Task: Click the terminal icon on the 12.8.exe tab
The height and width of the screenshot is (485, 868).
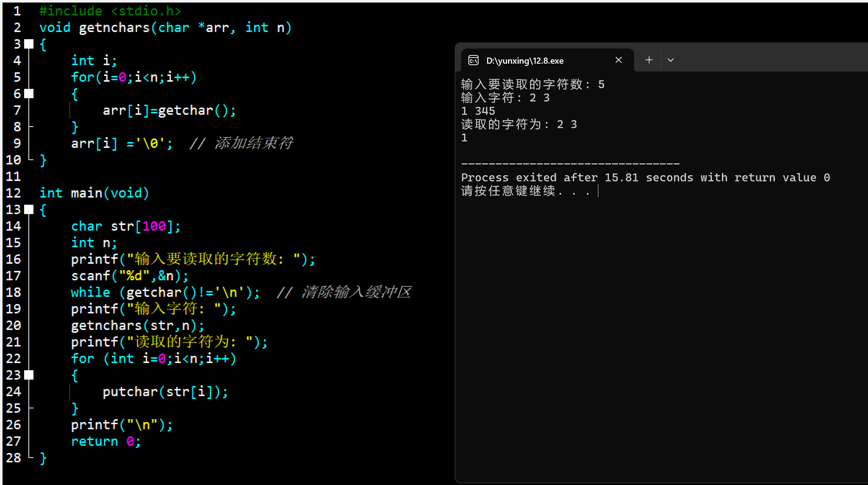Action: click(473, 60)
